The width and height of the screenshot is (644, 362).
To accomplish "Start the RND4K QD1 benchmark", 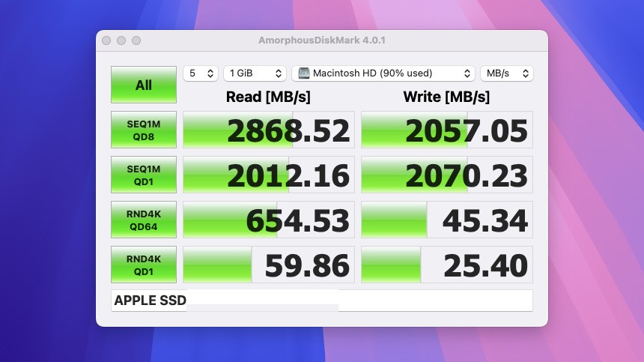I will pos(143,265).
